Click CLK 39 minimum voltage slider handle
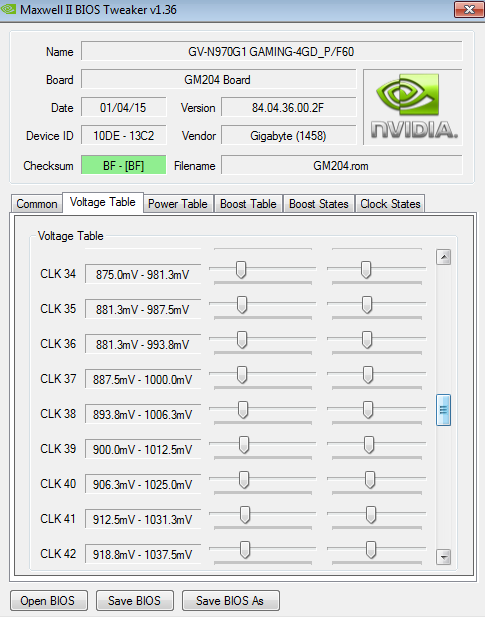 [244, 445]
